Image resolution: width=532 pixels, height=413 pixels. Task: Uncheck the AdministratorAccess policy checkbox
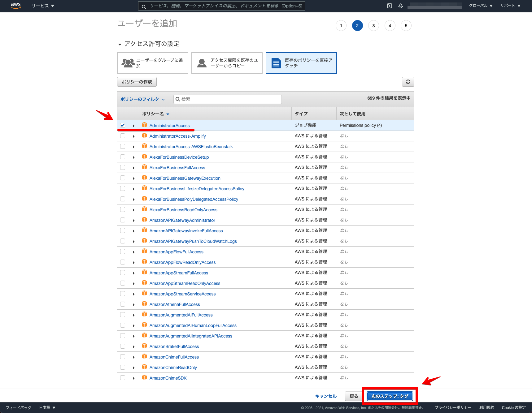point(123,125)
